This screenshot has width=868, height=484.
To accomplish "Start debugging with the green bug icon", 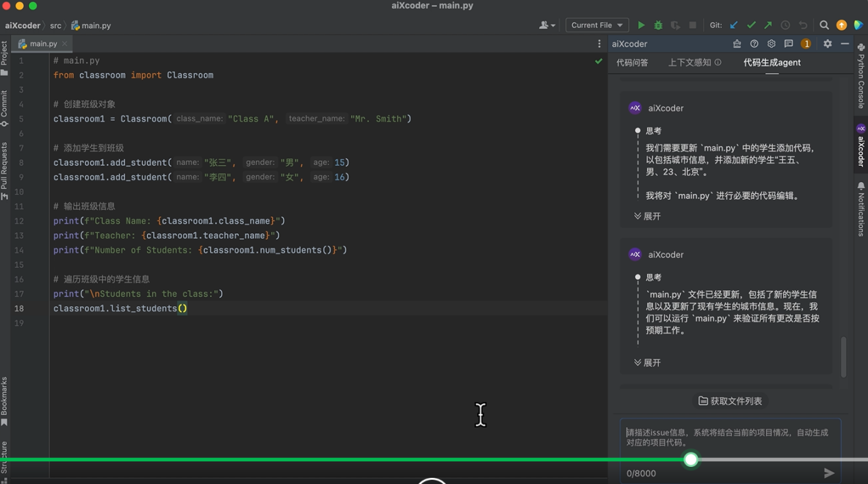I will coord(658,25).
